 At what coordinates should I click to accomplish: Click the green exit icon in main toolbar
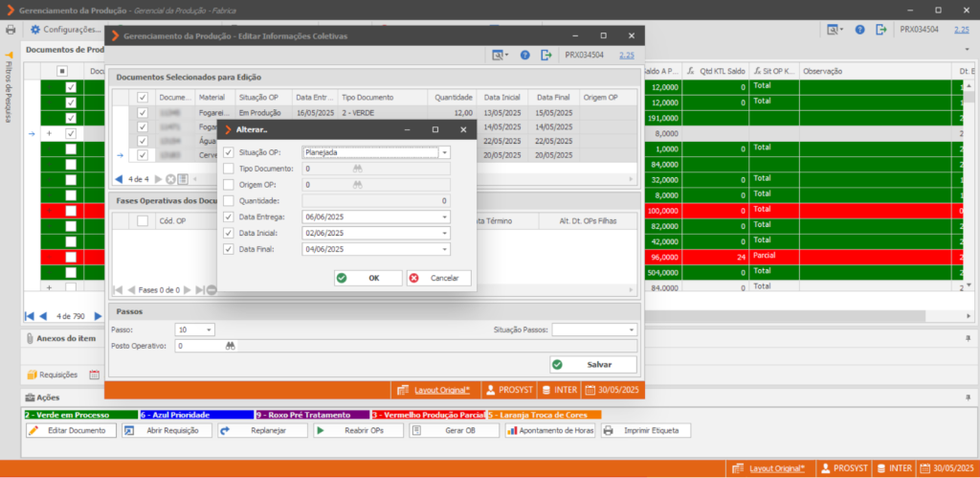pyautogui.click(x=881, y=30)
